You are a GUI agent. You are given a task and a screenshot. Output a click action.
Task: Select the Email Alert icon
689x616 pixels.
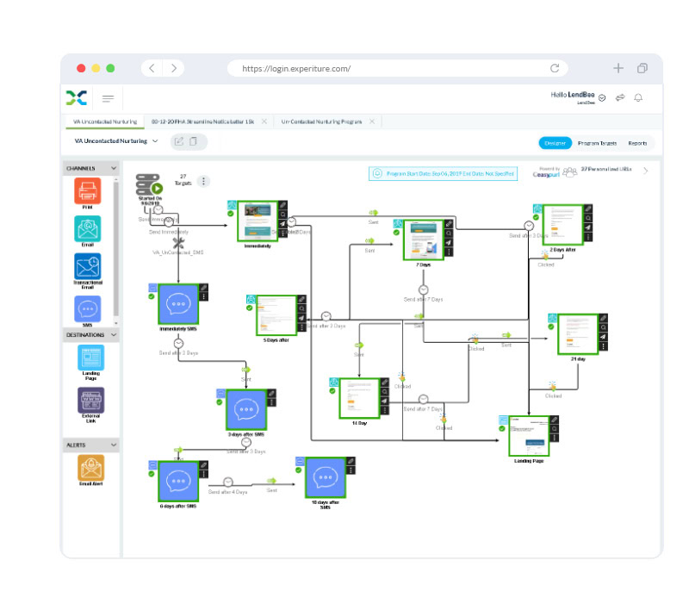[91, 468]
